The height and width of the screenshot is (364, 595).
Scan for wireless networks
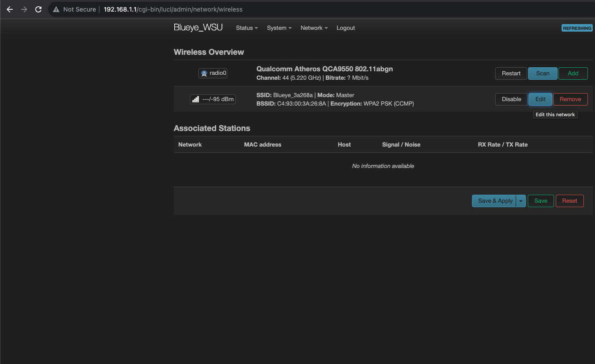543,74
